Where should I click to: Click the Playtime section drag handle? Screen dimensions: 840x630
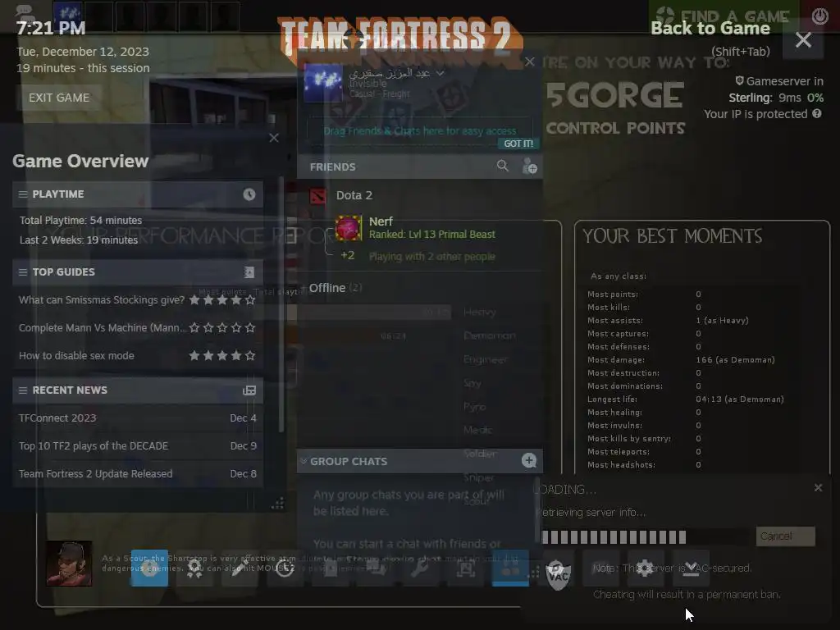click(23, 194)
